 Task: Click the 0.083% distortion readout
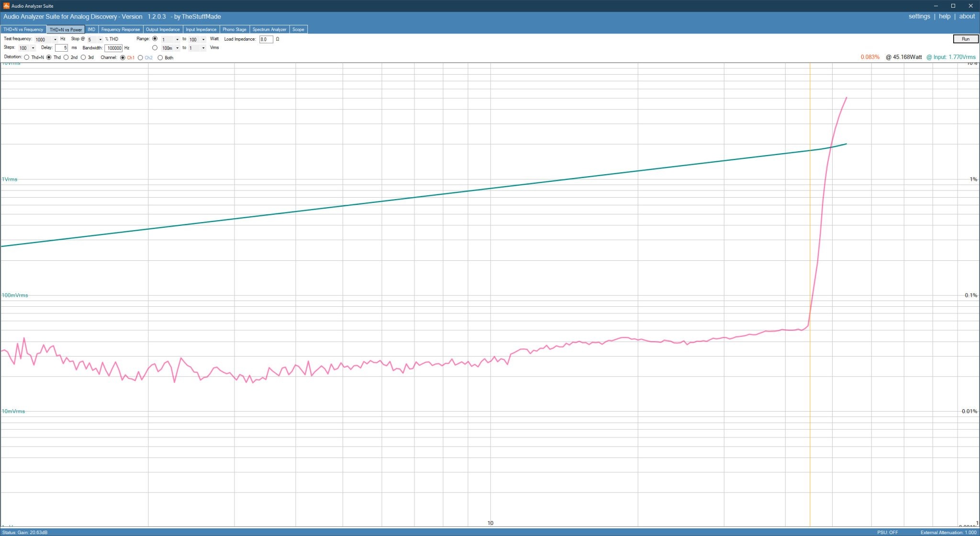pyautogui.click(x=870, y=57)
